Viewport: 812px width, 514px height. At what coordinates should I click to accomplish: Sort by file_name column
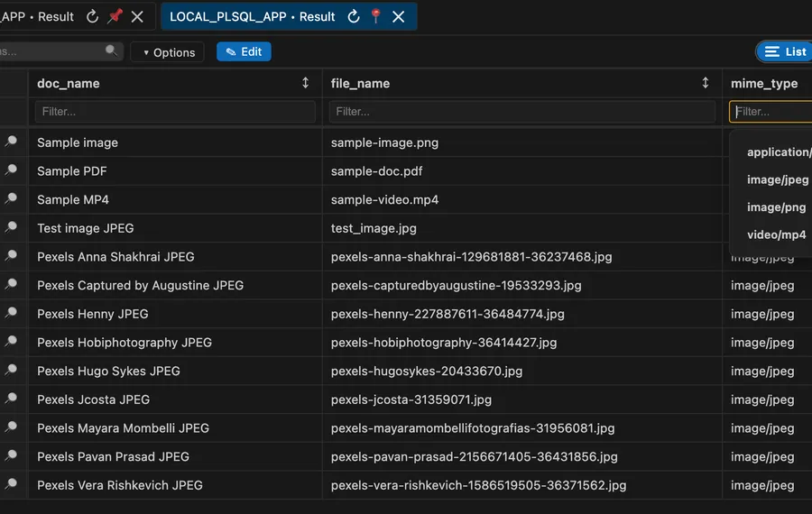pos(706,83)
